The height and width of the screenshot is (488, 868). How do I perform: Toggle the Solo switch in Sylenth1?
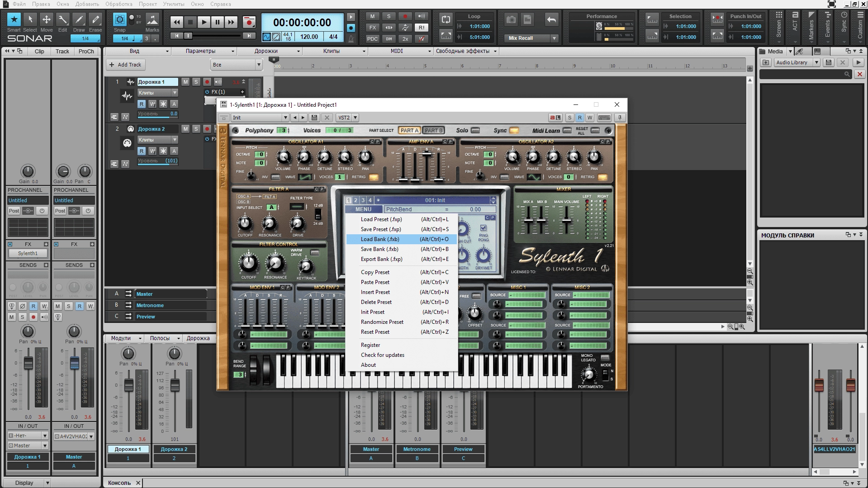(475, 130)
